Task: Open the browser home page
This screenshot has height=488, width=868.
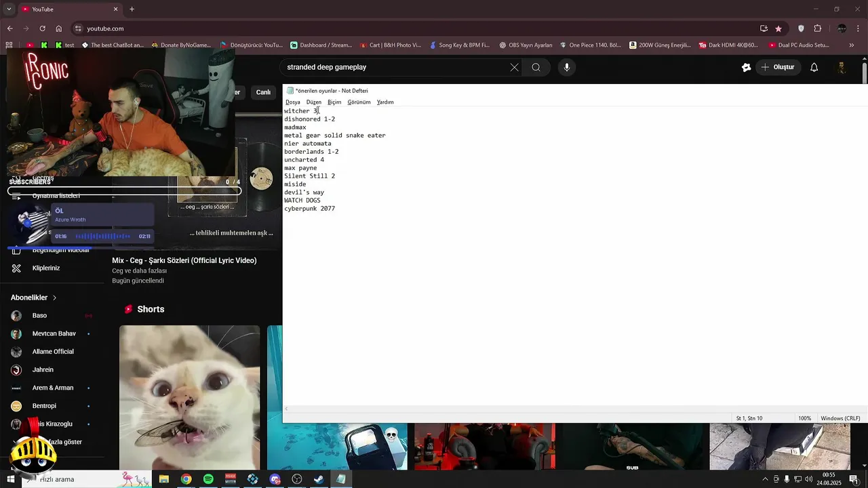Action: pos(59,28)
